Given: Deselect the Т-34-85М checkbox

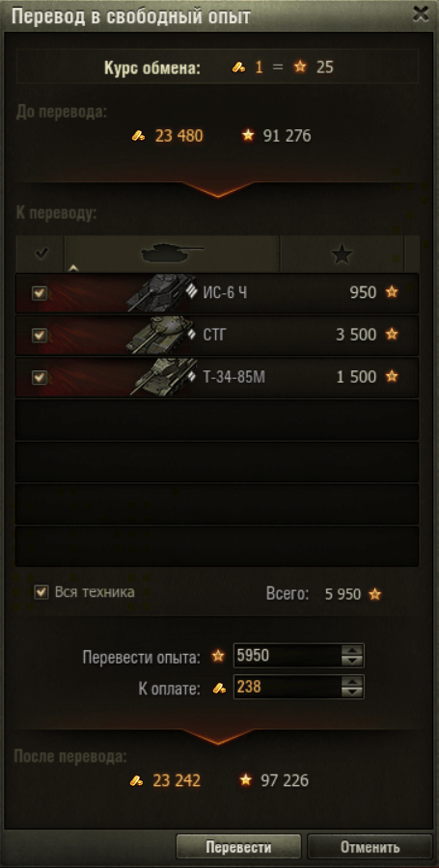Looking at the screenshot, I should (x=40, y=377).
